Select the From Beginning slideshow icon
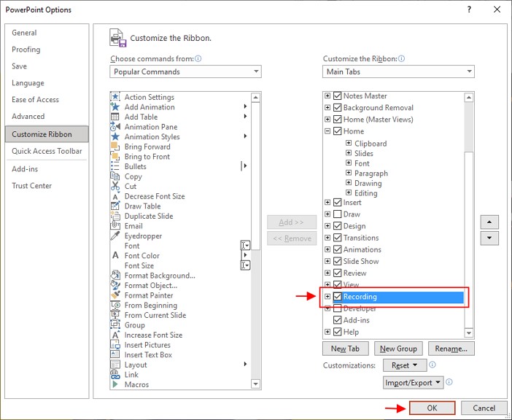 115,305
